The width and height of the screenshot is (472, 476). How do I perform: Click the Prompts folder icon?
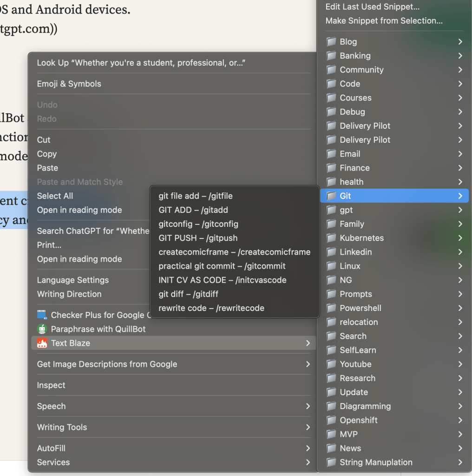point(331,294)
